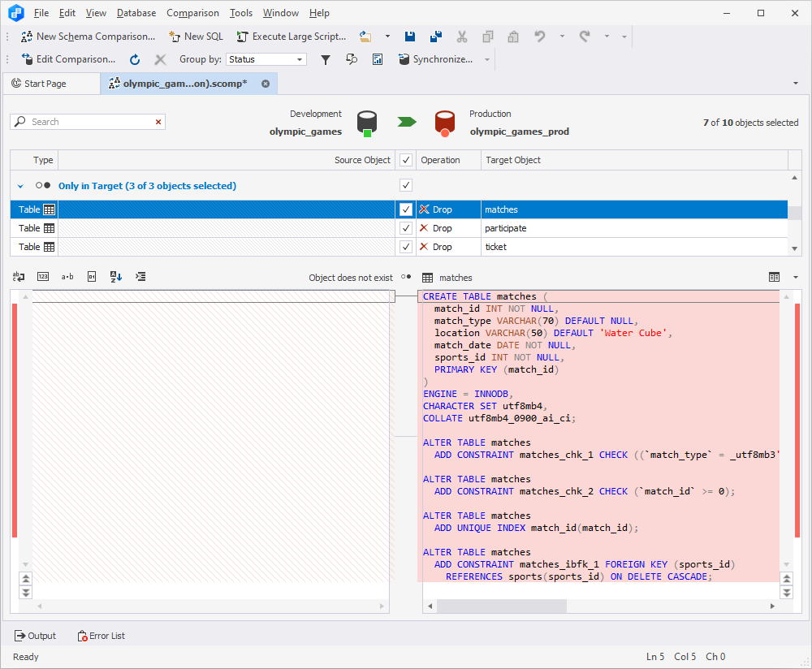Click Only in Target group header link
This screenshot has width=812, height=669.
(147, 186)
